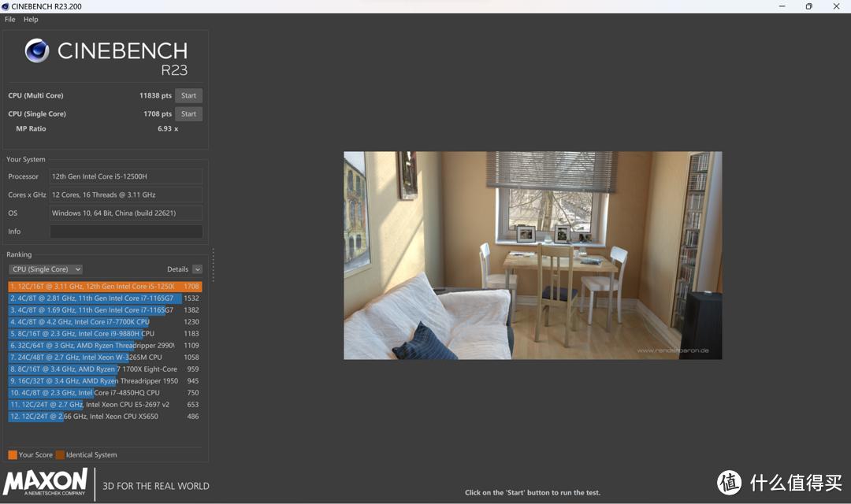Click the MP Ratio 6.93 x value

[x=168, y=128]
